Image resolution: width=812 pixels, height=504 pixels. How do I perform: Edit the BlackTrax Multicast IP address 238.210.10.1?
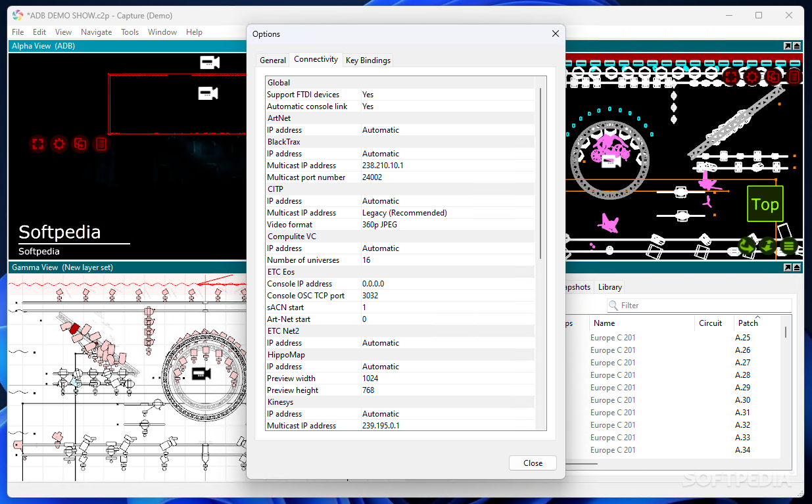448,166
